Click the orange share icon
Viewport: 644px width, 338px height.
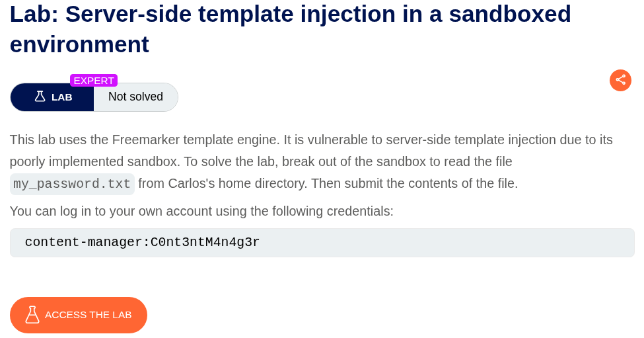pyautogui.click(x=620, y=80)
